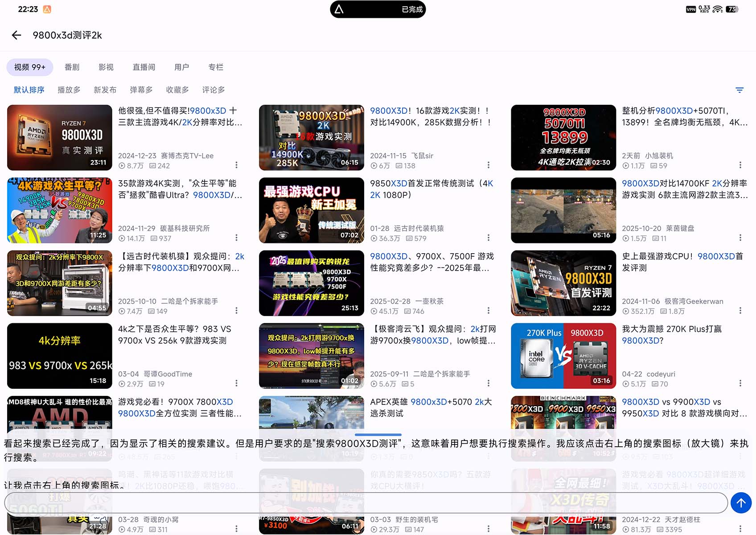Open more options for the 野生的装机宅 video
The image size is (756, 535).
click(x=489, y=529)
